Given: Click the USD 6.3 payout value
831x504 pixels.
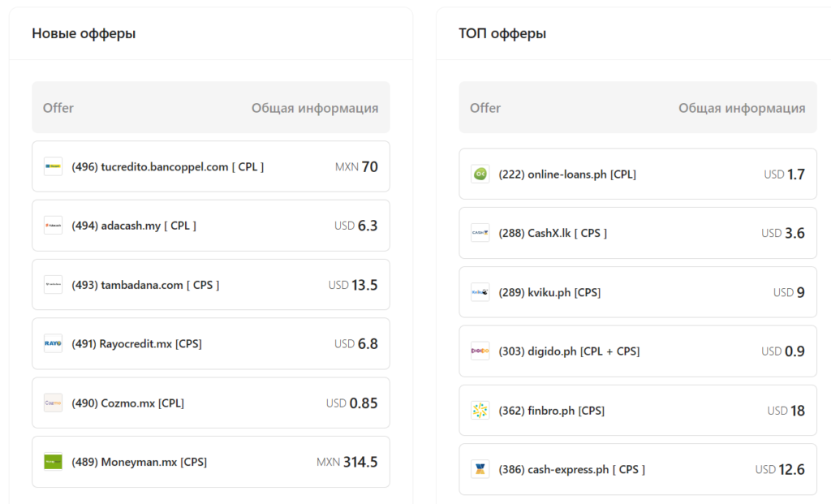Looking at the screenshot, I should (356, 226).
